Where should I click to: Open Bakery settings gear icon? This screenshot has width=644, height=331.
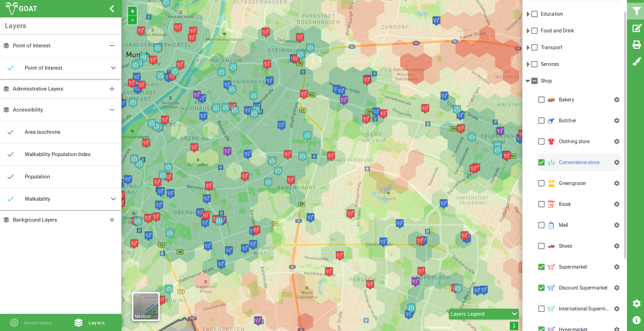click(x=616, y=100)
